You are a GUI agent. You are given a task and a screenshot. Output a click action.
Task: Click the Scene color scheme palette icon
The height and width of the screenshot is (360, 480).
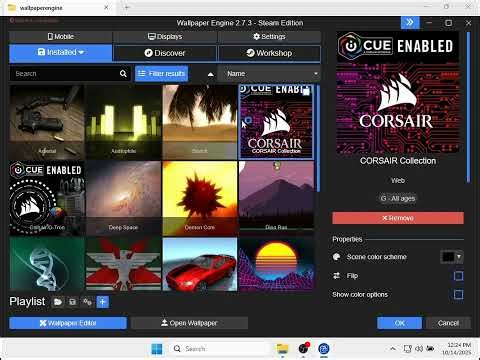pos(337,257)
